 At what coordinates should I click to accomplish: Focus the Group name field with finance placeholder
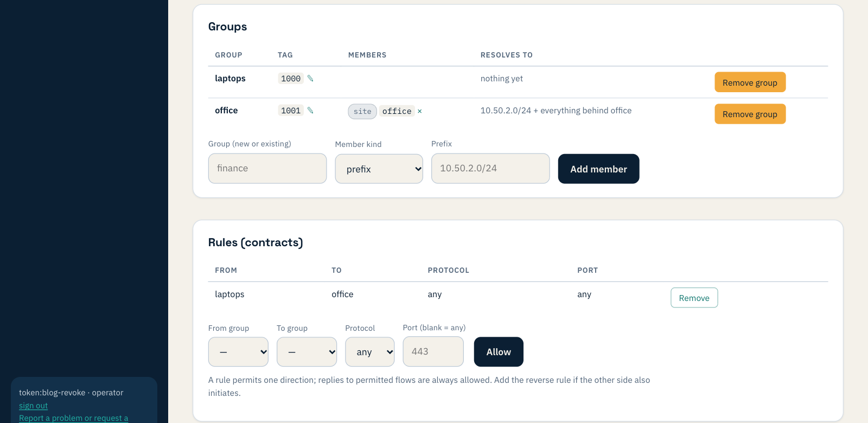(x=267, y=168)
